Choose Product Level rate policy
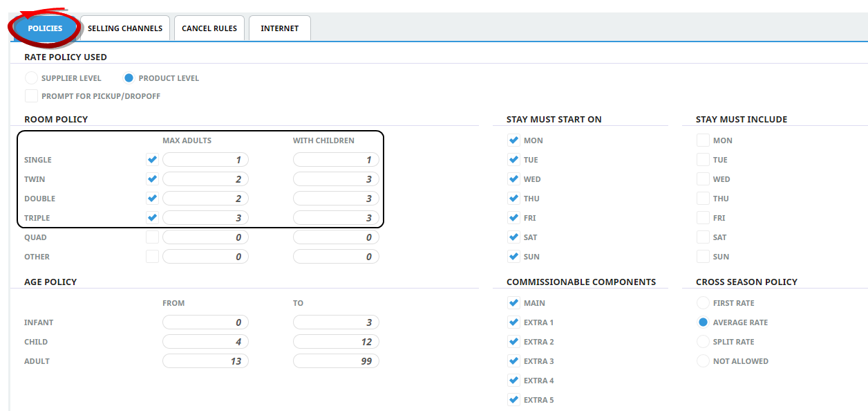 pyautogui.click(x=129, y=78)
